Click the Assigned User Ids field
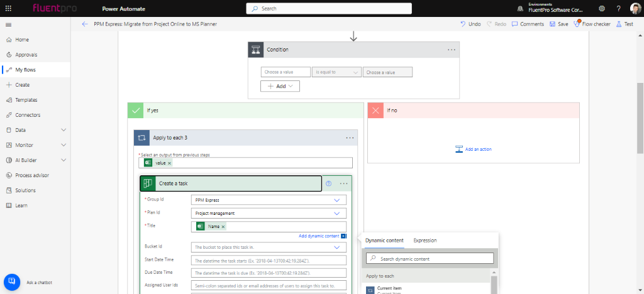The height and width of the screenshot is (294, 644). coord(269,285)
